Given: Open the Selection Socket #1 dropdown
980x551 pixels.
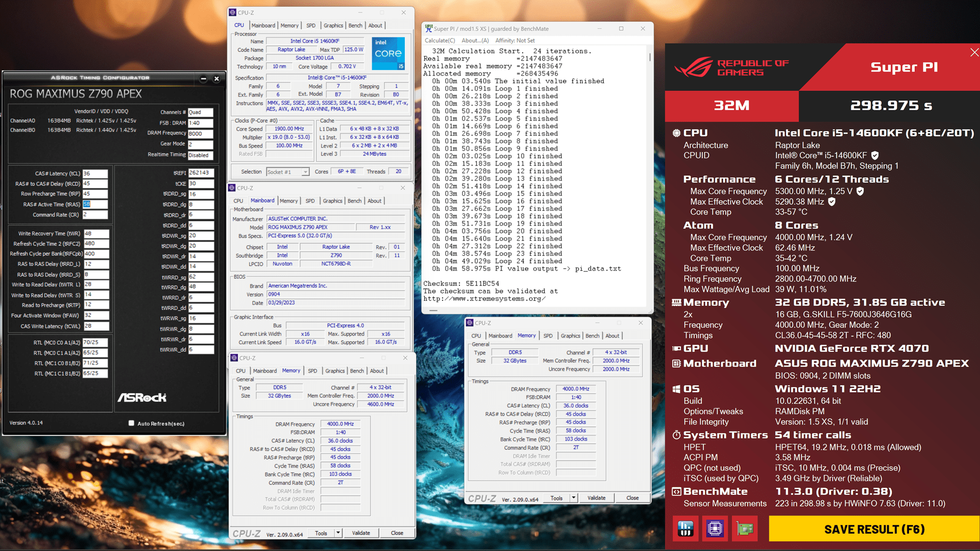Looking at the screenshot, I should coord(305,172).
